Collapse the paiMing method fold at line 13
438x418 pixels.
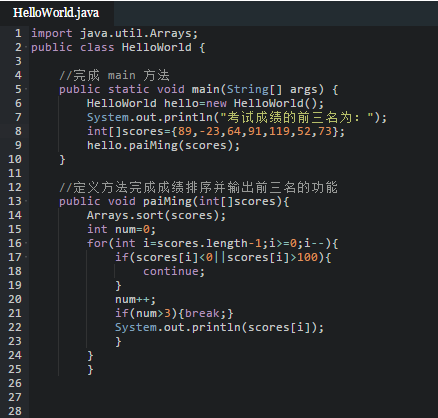coord(26,201)
